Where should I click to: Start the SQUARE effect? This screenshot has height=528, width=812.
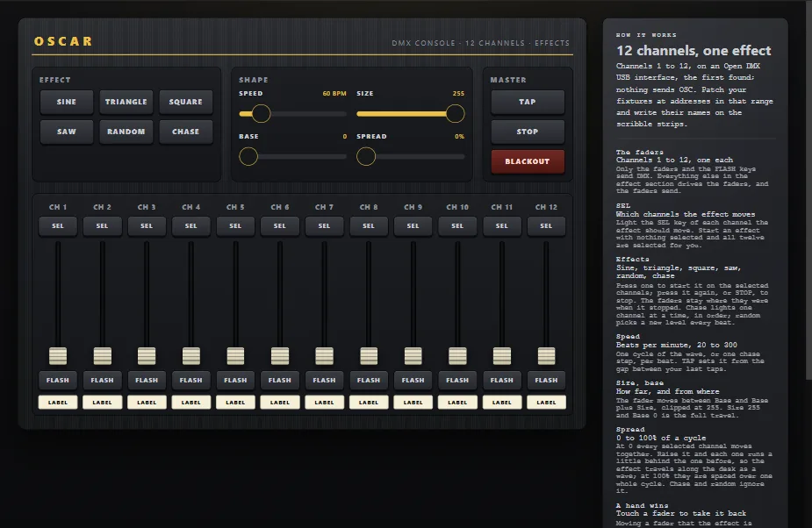[185, 102]
